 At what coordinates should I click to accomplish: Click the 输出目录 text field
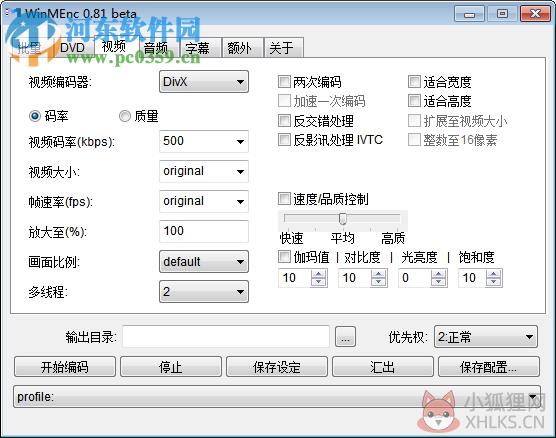click(226, 336)
